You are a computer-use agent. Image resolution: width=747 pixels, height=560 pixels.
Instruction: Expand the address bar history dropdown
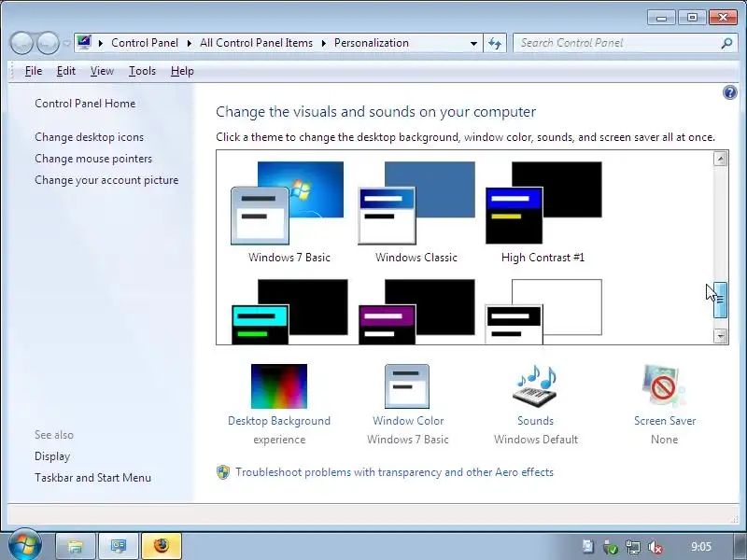[473, 43]
